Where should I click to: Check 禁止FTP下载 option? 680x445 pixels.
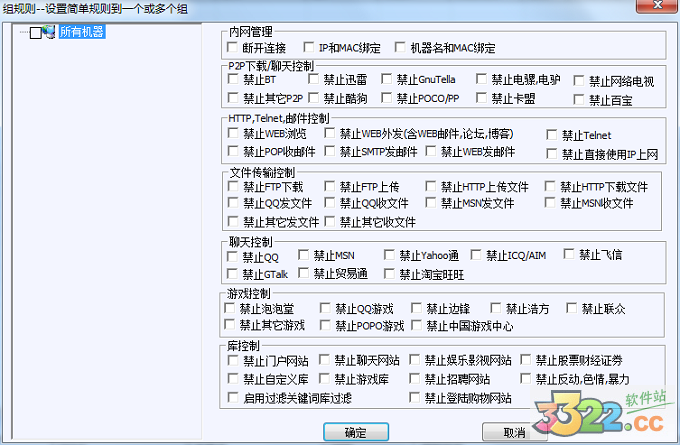[233, 187]
